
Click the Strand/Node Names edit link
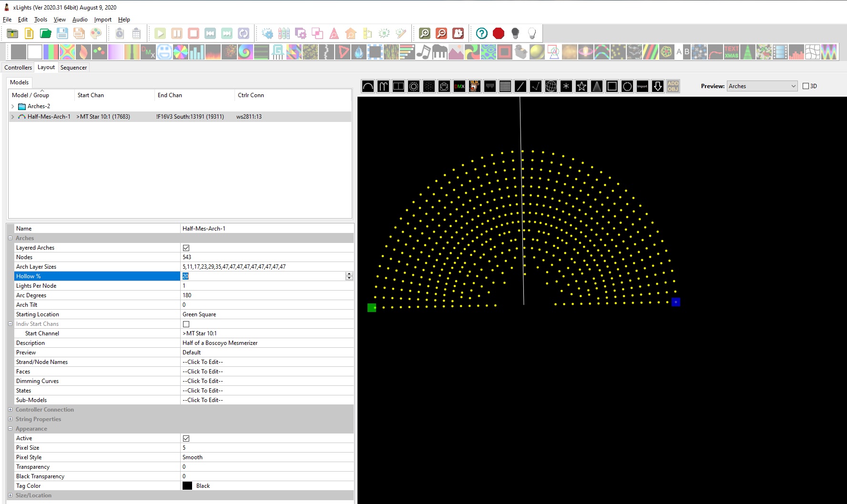pos(203,362)
